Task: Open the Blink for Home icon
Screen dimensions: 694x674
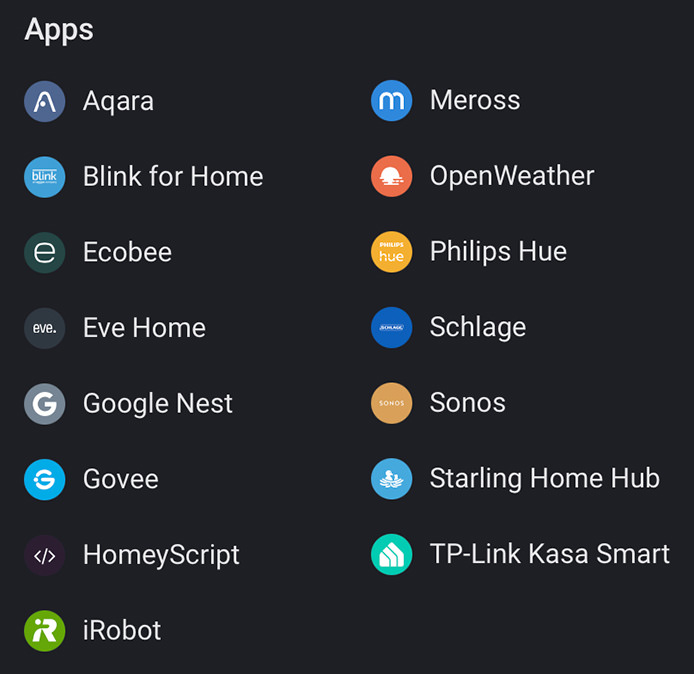Action: click(44, 177)
